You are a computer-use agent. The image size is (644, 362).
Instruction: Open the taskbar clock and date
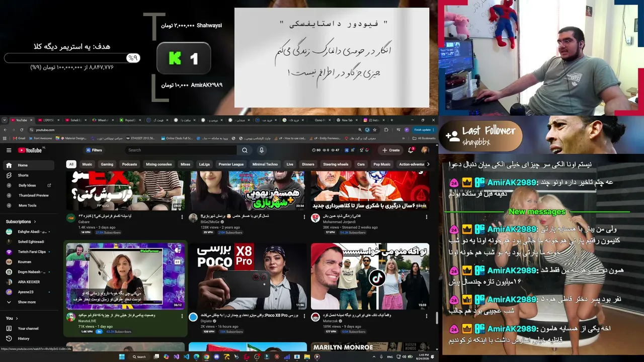point(423,357)
